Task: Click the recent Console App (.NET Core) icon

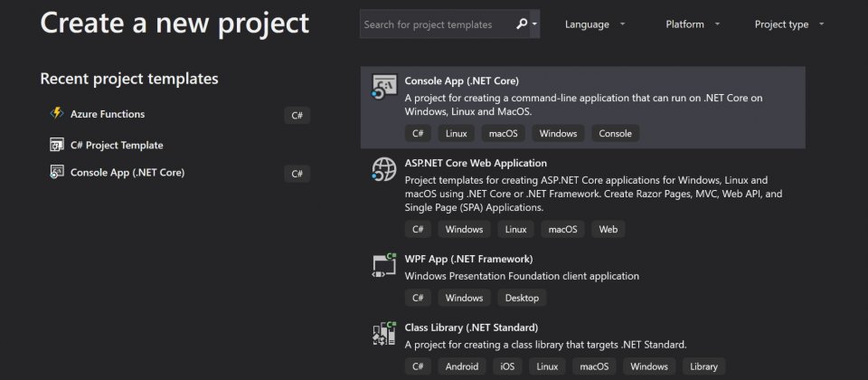Action: point(56,172)
